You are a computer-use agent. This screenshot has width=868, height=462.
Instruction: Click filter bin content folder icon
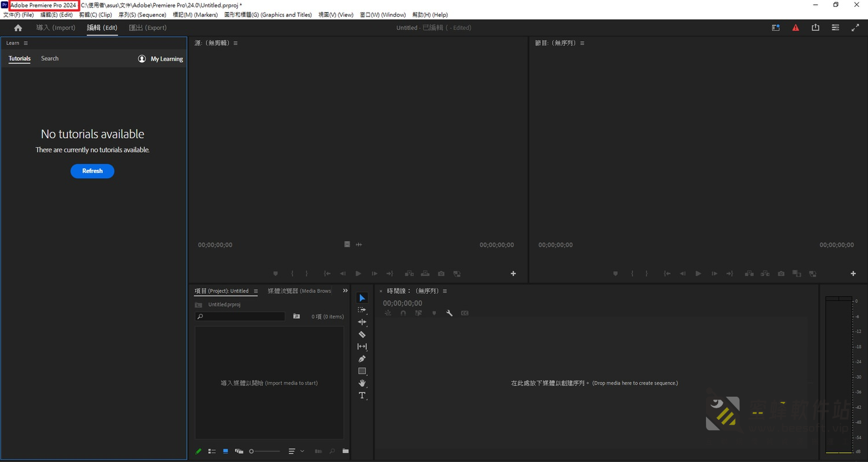point(296,316)
